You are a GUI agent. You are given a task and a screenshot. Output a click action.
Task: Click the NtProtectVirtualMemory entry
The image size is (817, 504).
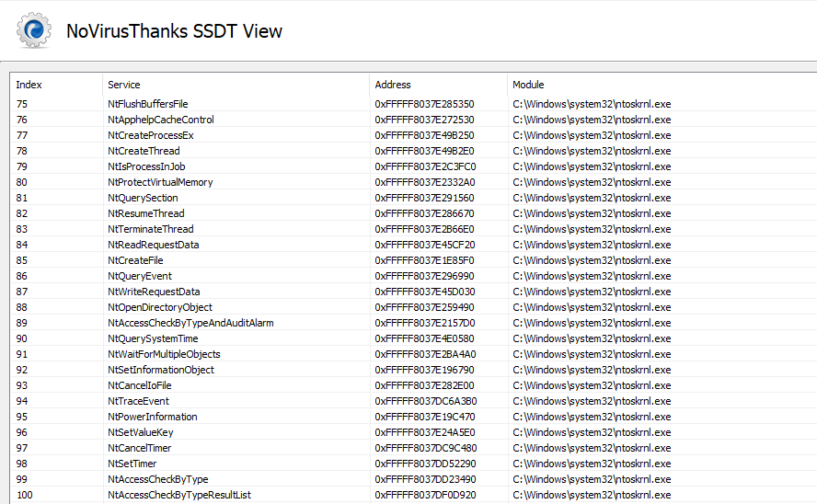(x=160, y=182)
